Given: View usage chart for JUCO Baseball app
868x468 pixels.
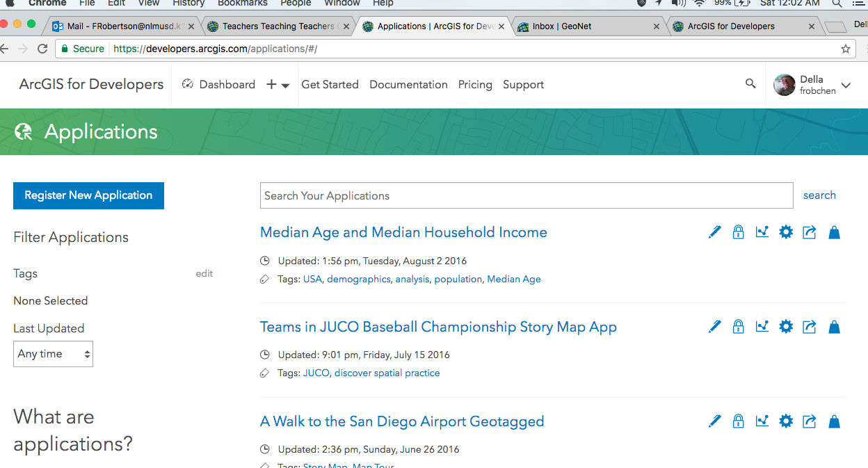Looking at the screenshot, I should tap(762, 326).
